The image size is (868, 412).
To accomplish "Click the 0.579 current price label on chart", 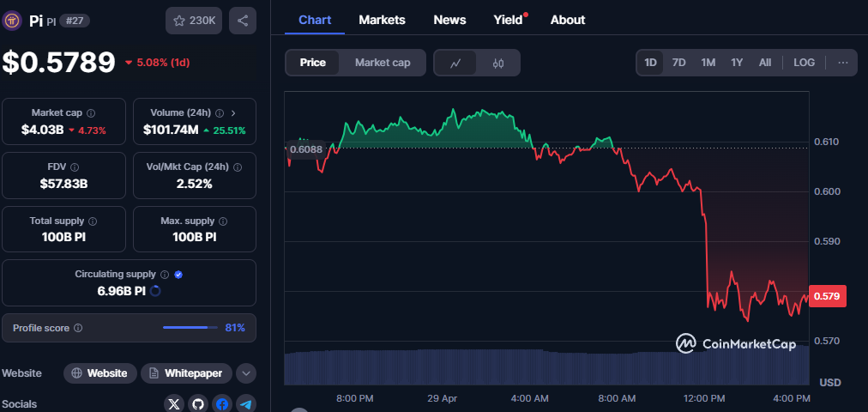I will click(828, 296).
